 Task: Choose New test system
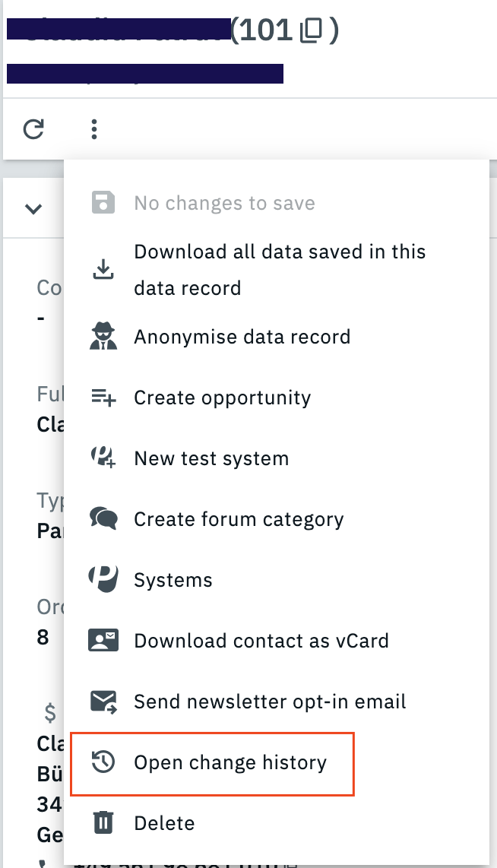click(x=210, y=458)
